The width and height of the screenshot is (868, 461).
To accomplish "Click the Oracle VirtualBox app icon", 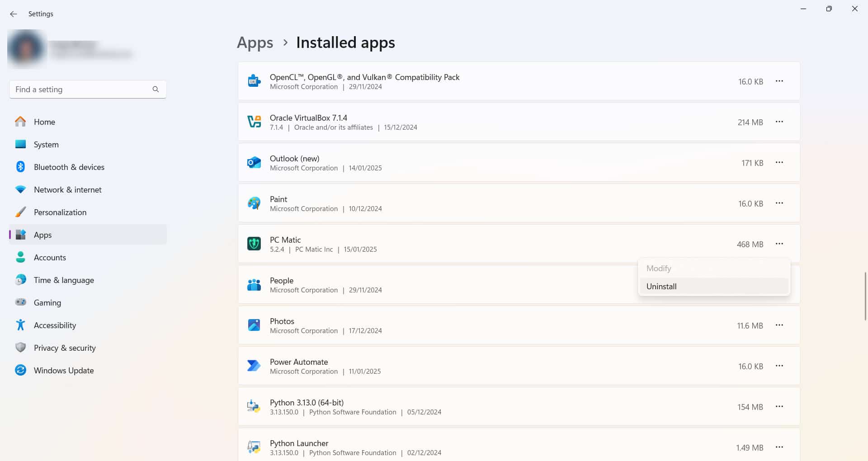I will (x=254, y=122).
